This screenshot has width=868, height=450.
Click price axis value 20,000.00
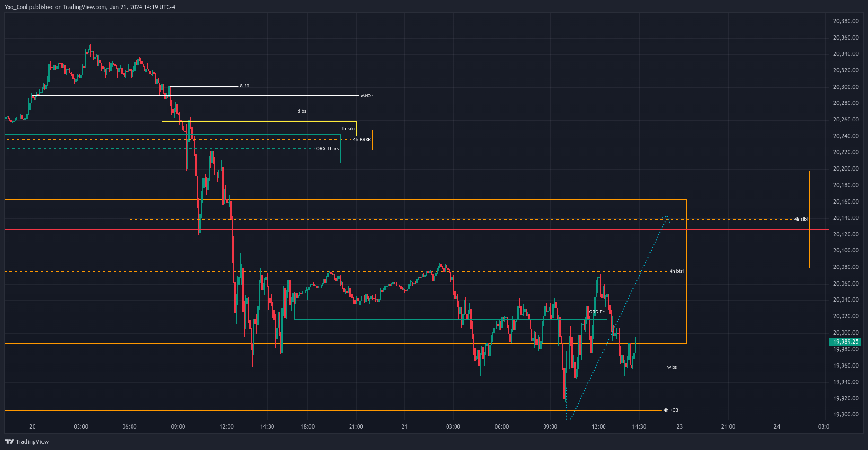pos(846,333)
